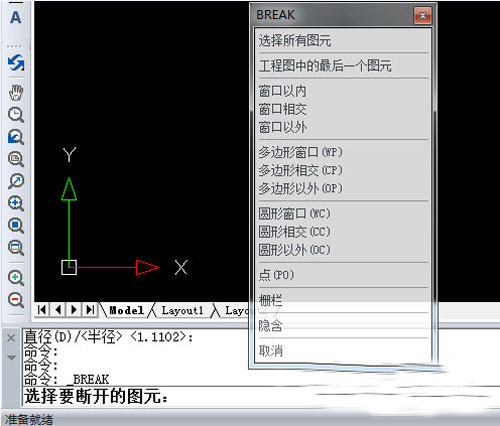This screenshot has height=426, width=500.
Task: Expand the command line panel down arrow
Action: (11, 358)
